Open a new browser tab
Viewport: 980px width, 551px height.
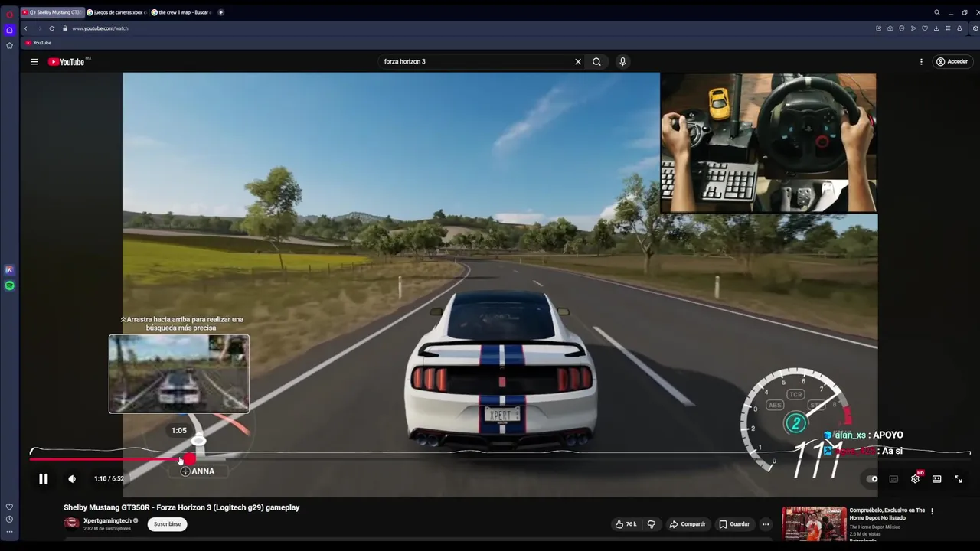coord(221,12)
